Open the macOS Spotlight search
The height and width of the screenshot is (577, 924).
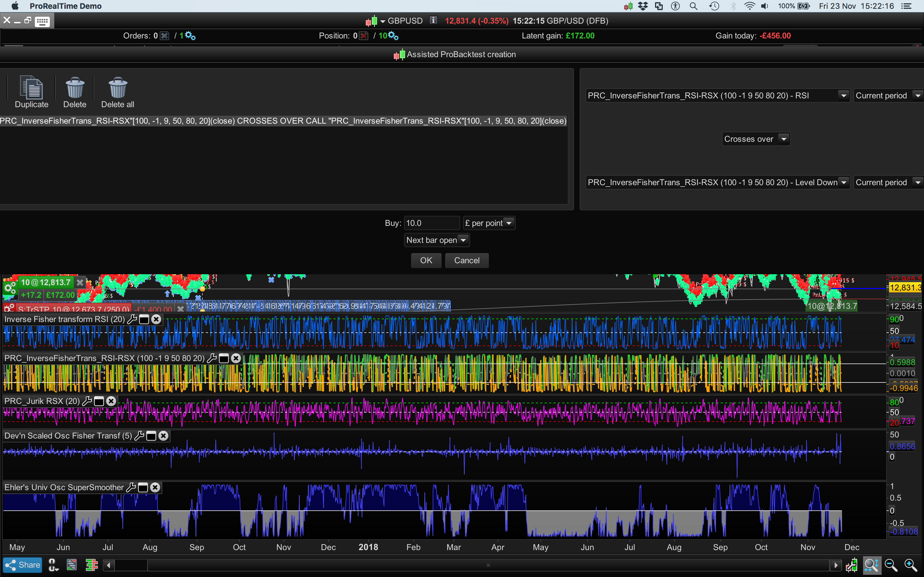pyautogui.click(x=693, y=6)
